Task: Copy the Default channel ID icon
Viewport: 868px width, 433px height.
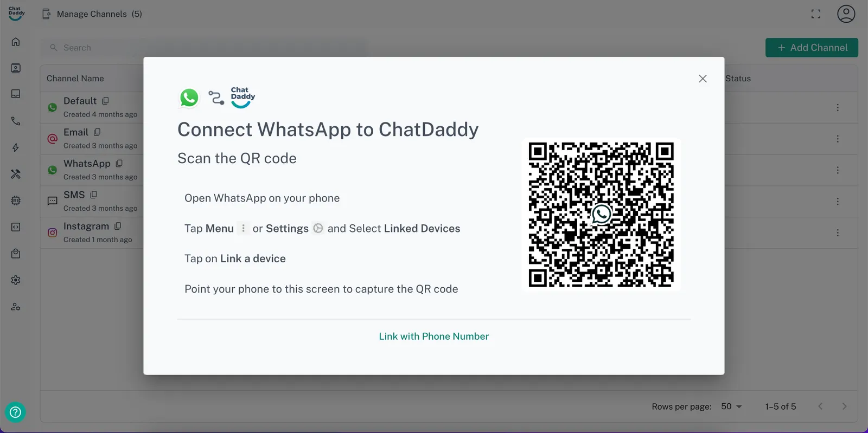Action: click(x=105, y=101)
